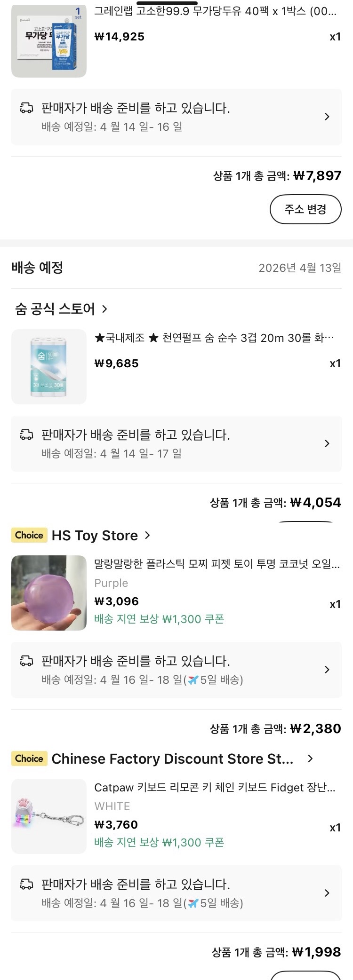Tap Choice badge beside HS Toy Store
Image resolution: width=353 pixels, height=980 pixels.
click(x=29, y=535)
